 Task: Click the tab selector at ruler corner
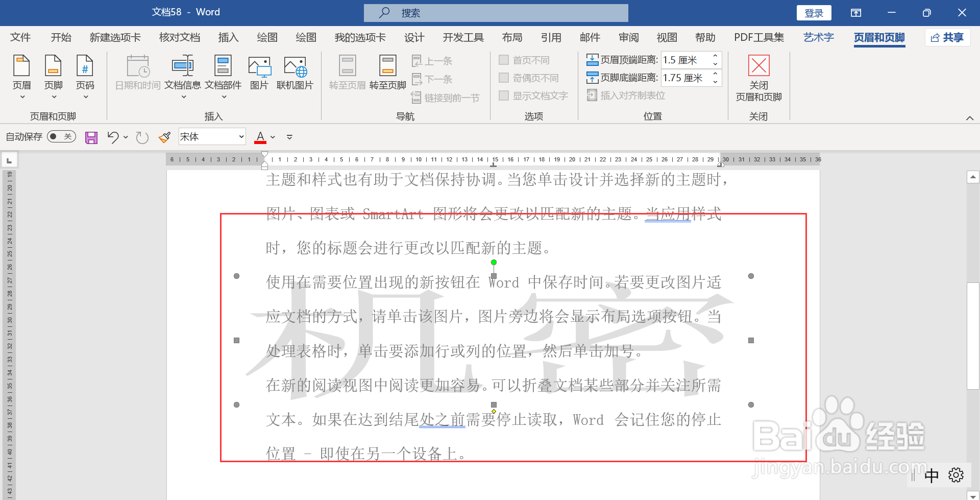pos(9,160)
